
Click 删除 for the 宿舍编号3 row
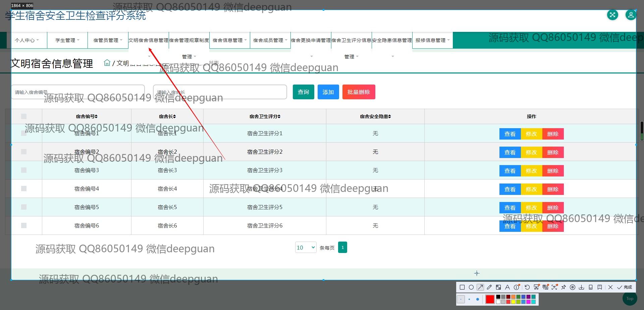pyautogui.click(x=553, y=171)
